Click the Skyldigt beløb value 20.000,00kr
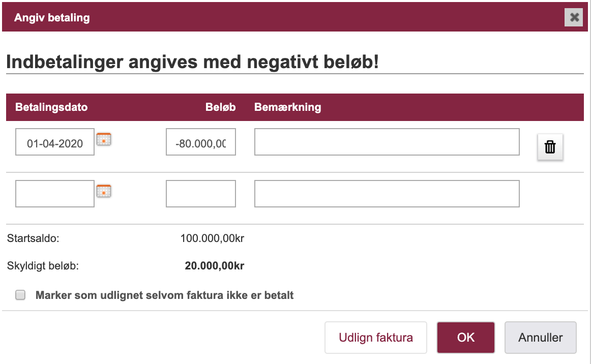Viewport: 591px width, 364px height. point(215,266)
